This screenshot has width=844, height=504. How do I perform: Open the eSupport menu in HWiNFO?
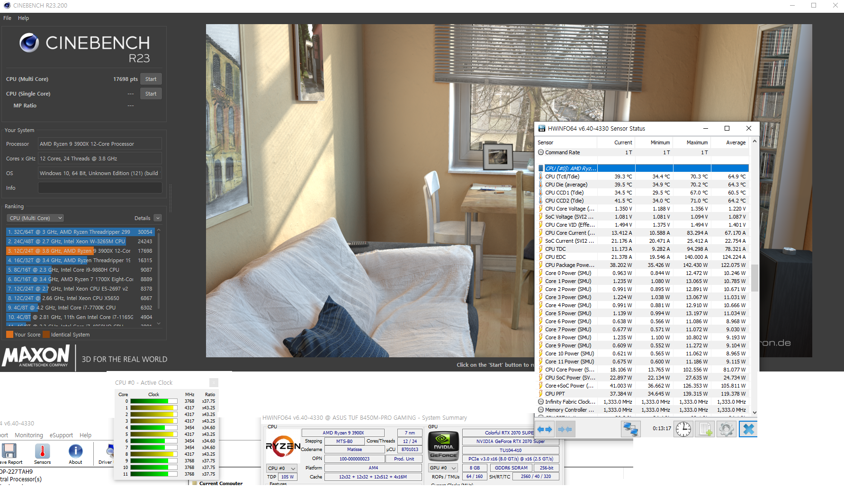(x=61, y=435)
